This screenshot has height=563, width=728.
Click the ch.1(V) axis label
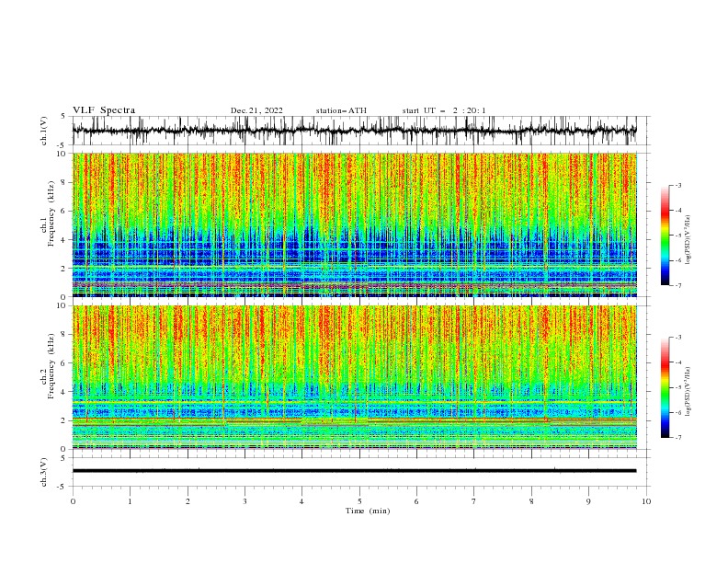tap(44, 131)
